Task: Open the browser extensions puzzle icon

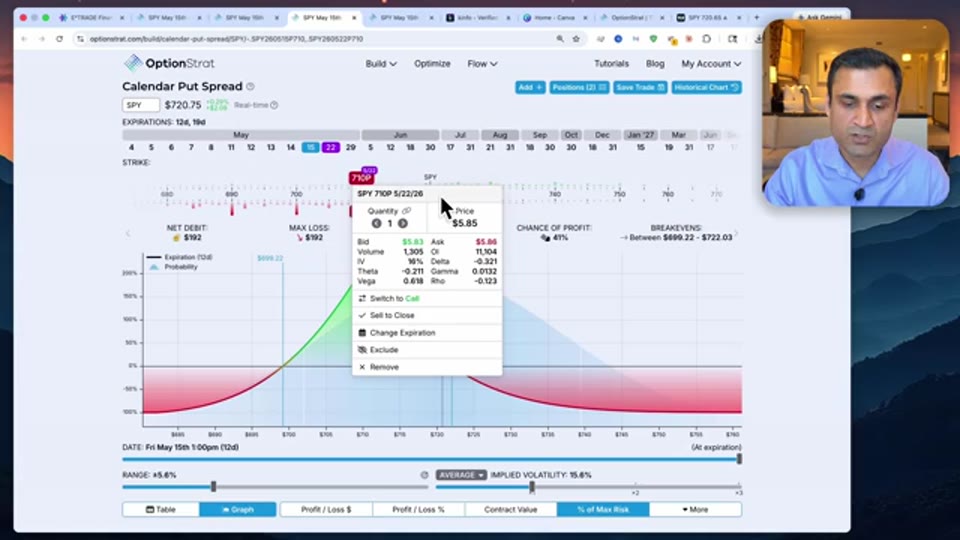Action: tap(707, 39)
